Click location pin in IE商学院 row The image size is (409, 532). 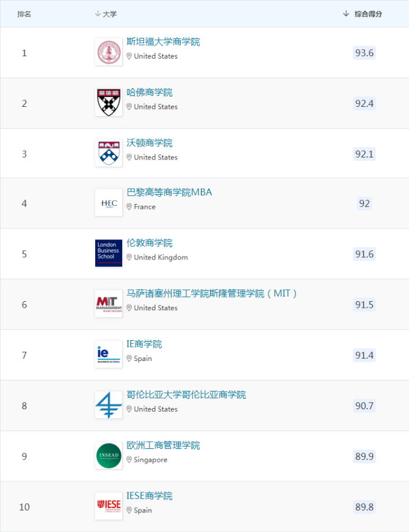click(129, 359)
